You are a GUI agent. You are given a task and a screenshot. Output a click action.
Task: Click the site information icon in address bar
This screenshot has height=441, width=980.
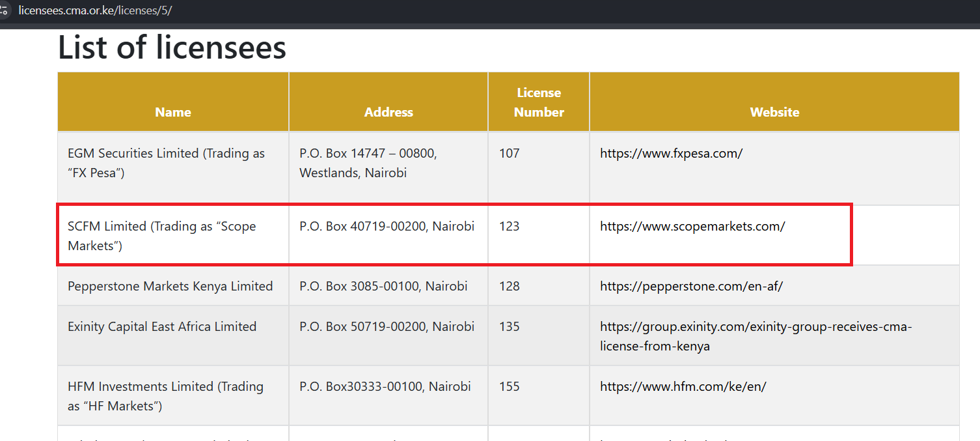pos(3,11)
